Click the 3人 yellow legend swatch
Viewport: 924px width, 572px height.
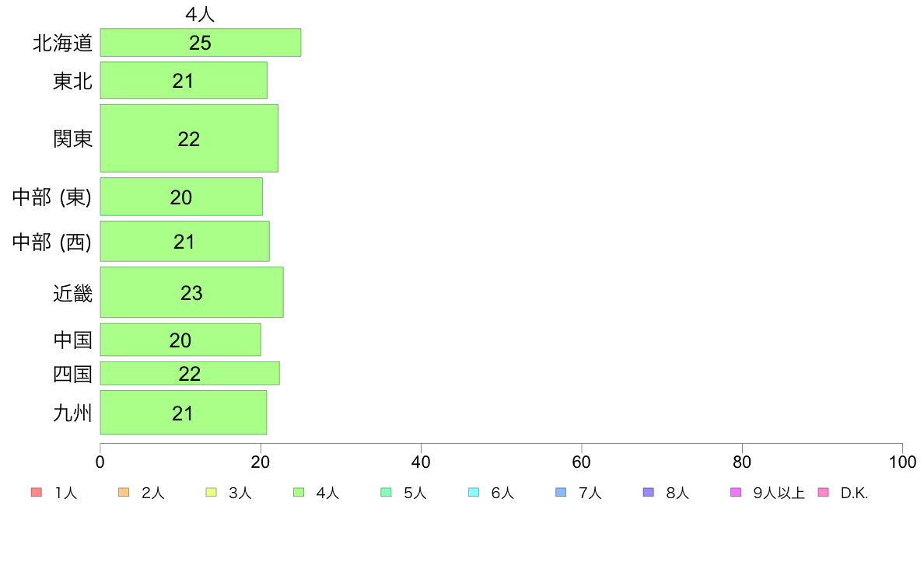tap(211, 493)
